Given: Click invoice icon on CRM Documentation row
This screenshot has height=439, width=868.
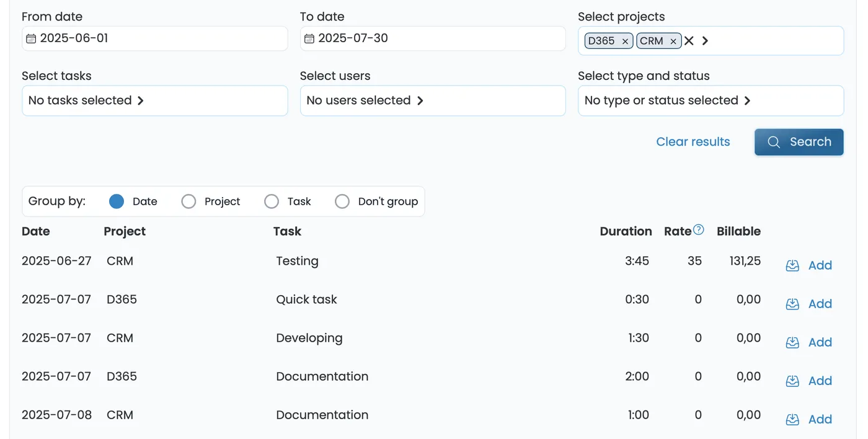Looking at the screenshot, I should tap(792, 419).
